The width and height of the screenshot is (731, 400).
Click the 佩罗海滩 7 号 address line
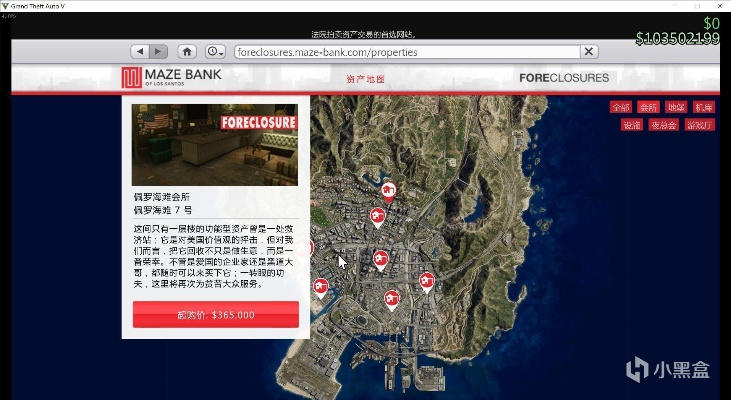163,210
